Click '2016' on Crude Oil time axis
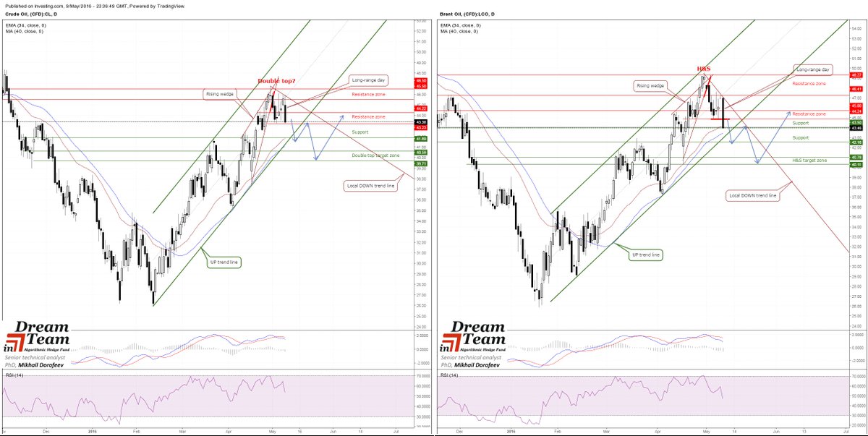The height and width of the screenshot is (436, 868). [93, 431]
